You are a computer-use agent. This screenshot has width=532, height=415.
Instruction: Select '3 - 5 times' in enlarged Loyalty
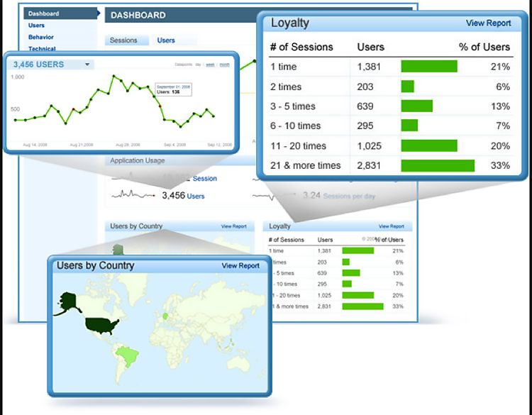pos(391,106)
